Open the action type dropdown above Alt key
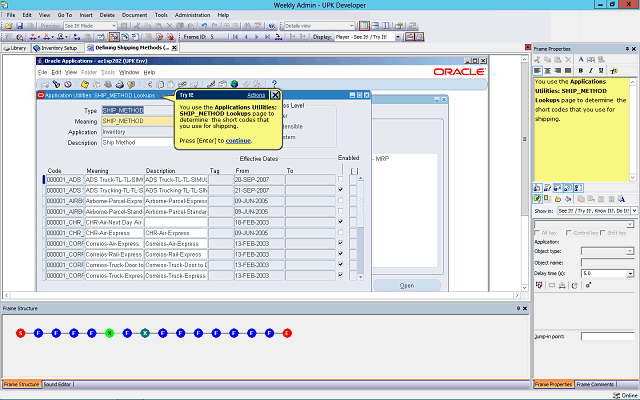 (x=631, y=224)
